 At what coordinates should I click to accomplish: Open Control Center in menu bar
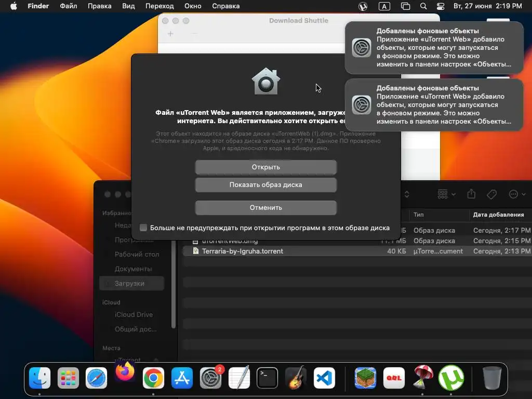tap(441, 6)
